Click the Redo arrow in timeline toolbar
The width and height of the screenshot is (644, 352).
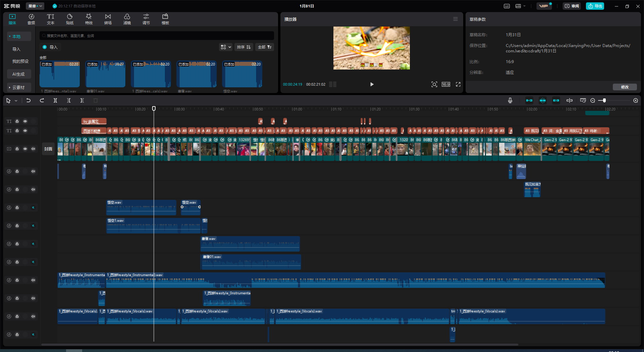click(x=42, y=100)
